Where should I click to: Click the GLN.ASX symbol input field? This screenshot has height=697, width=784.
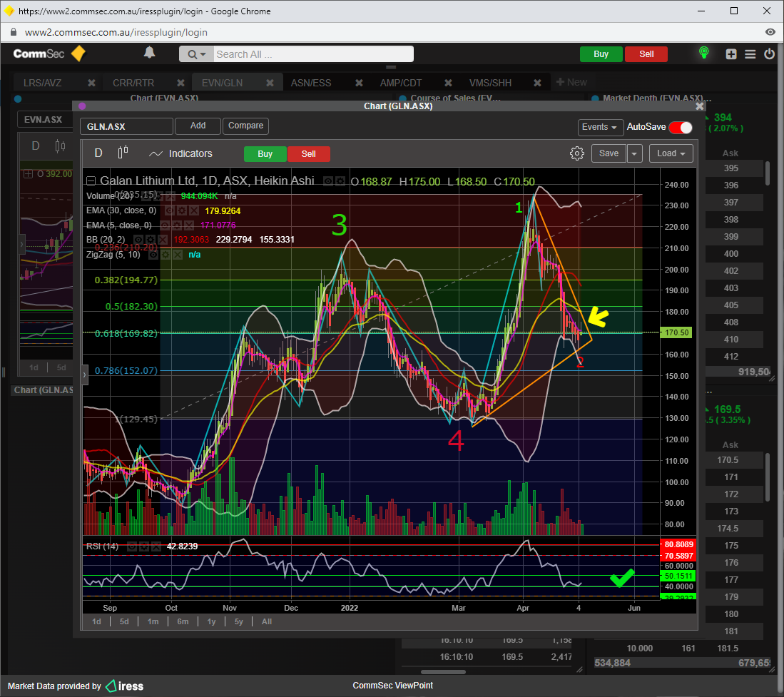click(126, 126)
